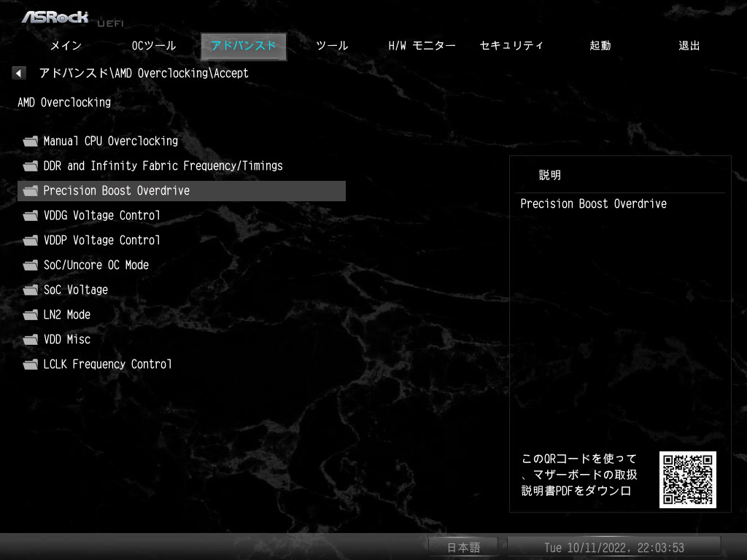Click the 日本語 language button
The width and height of the screenshot is (747, 560).
point(463,548)
